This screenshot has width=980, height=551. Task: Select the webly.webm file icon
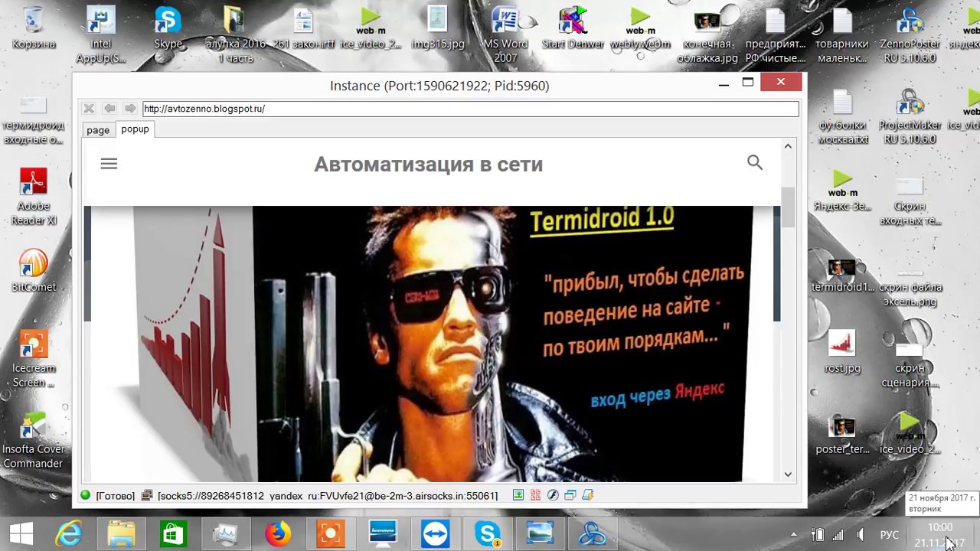tap(640, 28)
